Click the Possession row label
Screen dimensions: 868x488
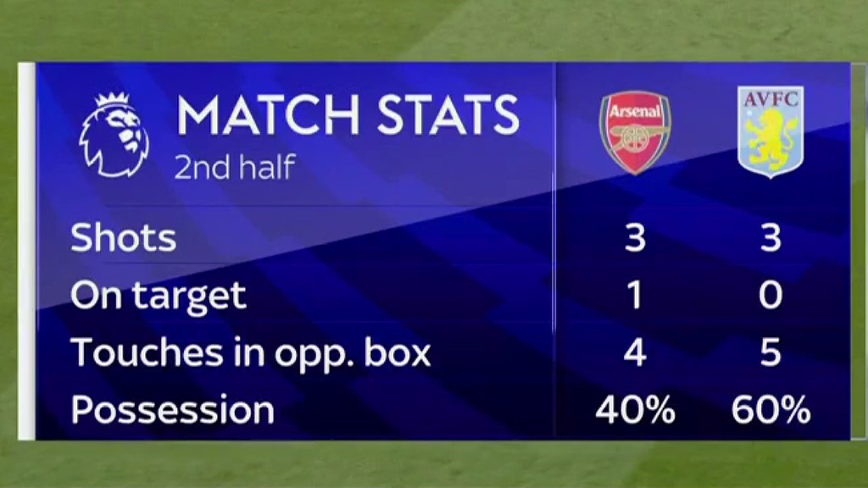[173, 410]
